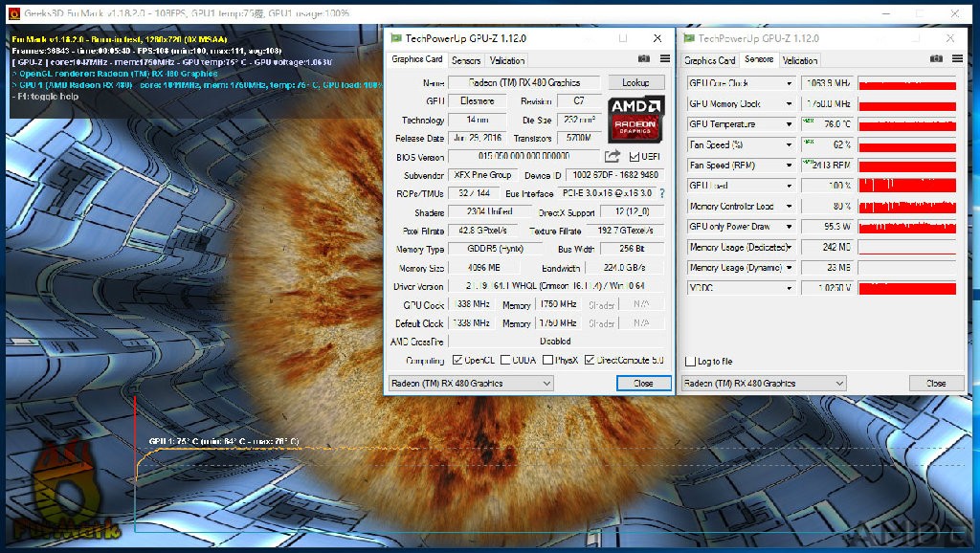
Task: Toggle the CUDA checkbox
Action: point(505,360)
